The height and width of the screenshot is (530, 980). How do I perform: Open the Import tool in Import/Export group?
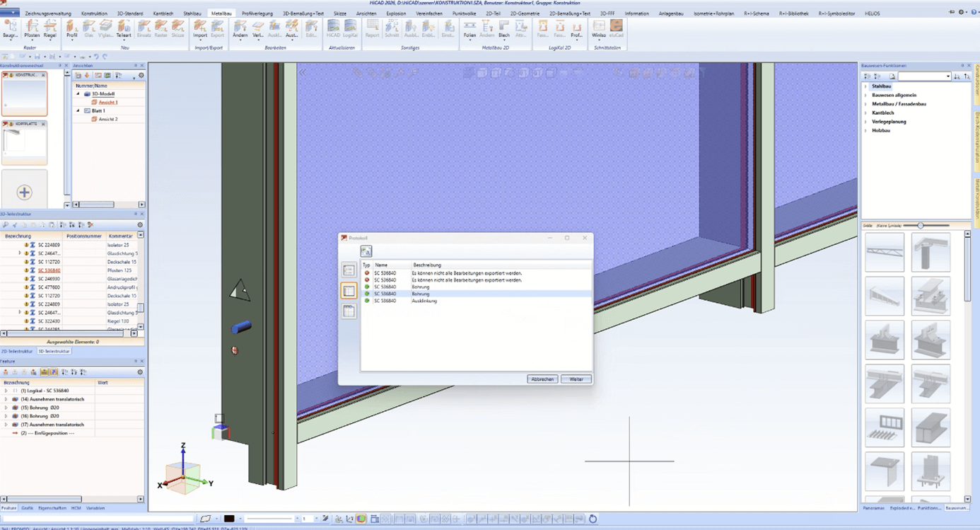click(200, 28)
